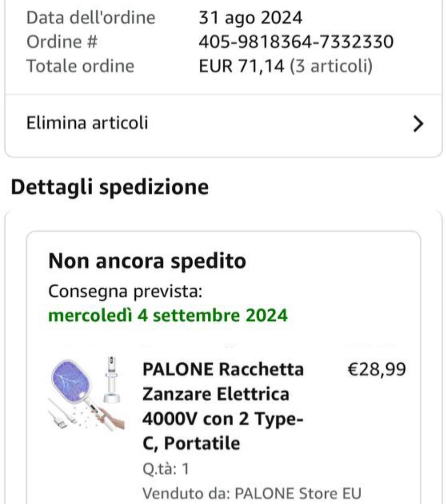The height and width of the screenshot is (504, 446).
Task: Click the €28,99 item price
Action: click(376, 369)
